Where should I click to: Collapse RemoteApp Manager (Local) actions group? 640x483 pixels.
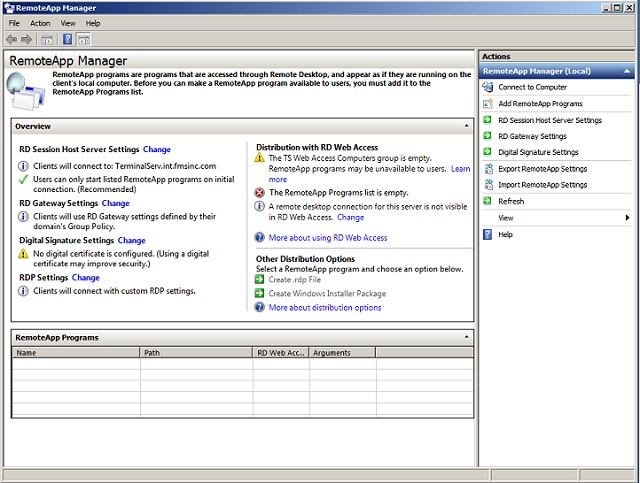pos(627,72)
